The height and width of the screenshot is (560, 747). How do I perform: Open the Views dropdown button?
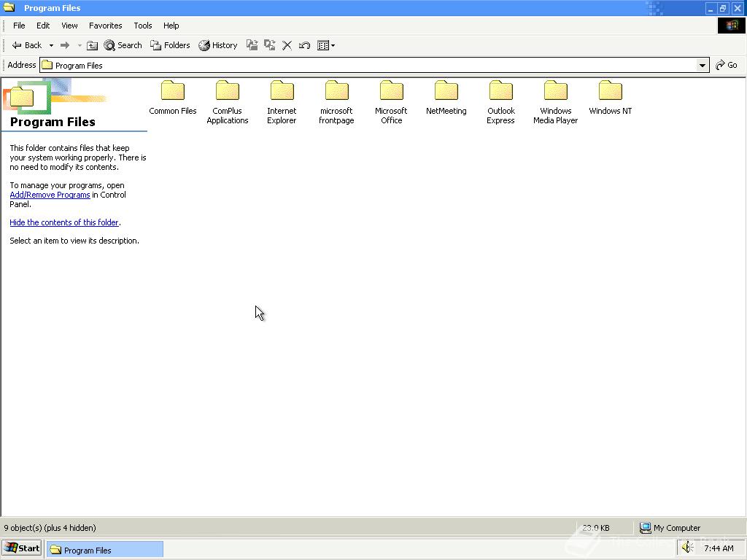(326, 45)
